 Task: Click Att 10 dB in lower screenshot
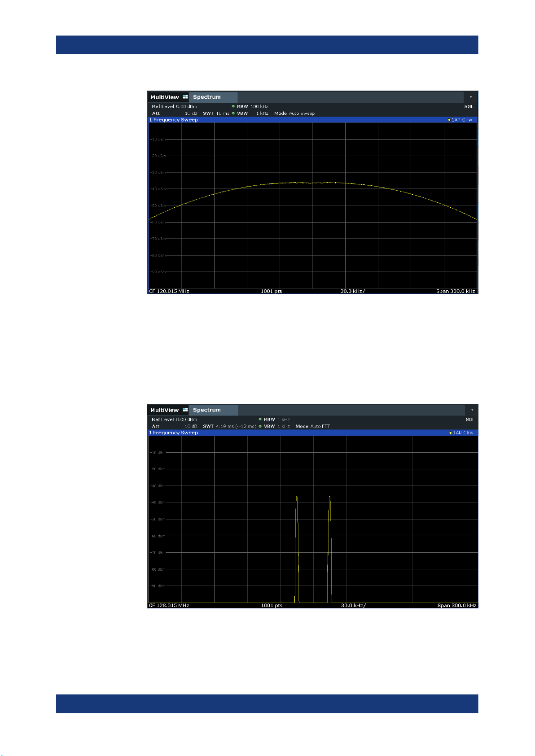click(174, 426)
